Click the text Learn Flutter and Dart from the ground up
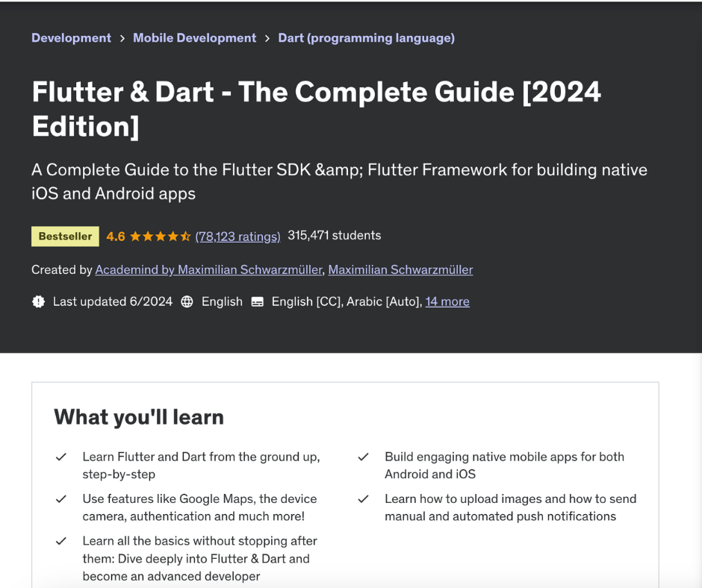This screenshot has height=588, width=702. 201,466
